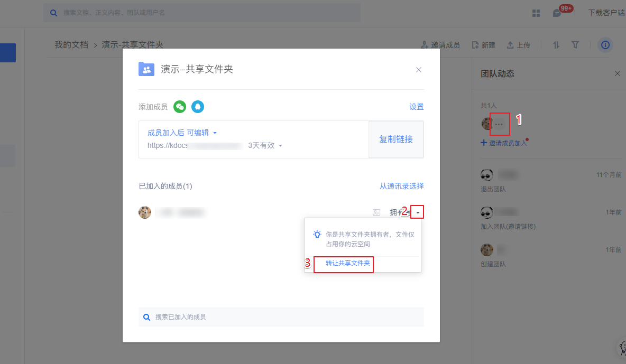Click the panda avatar beside 加入团队(邀请链接)
Image resolution: width=626 pixels, height=364 pixels.
[486, 212]
